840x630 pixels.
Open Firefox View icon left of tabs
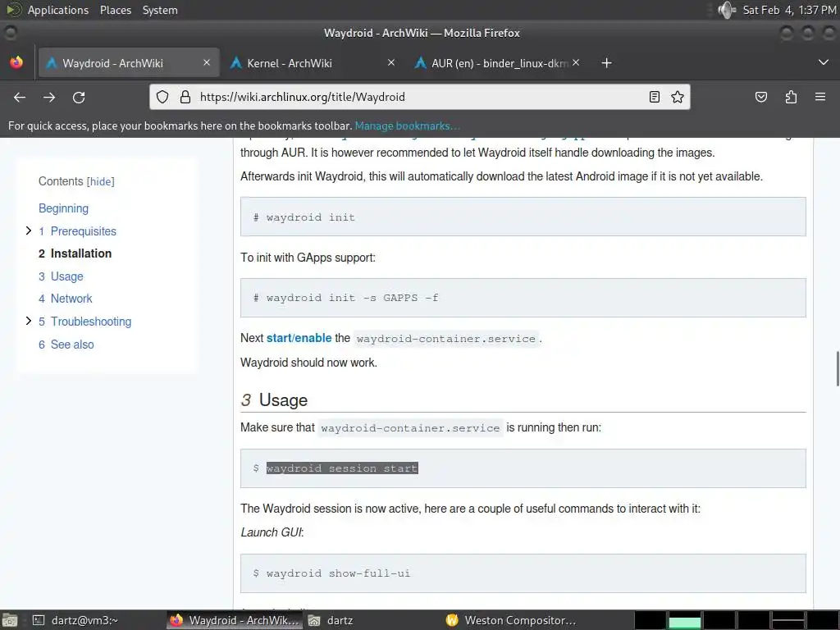16,62
